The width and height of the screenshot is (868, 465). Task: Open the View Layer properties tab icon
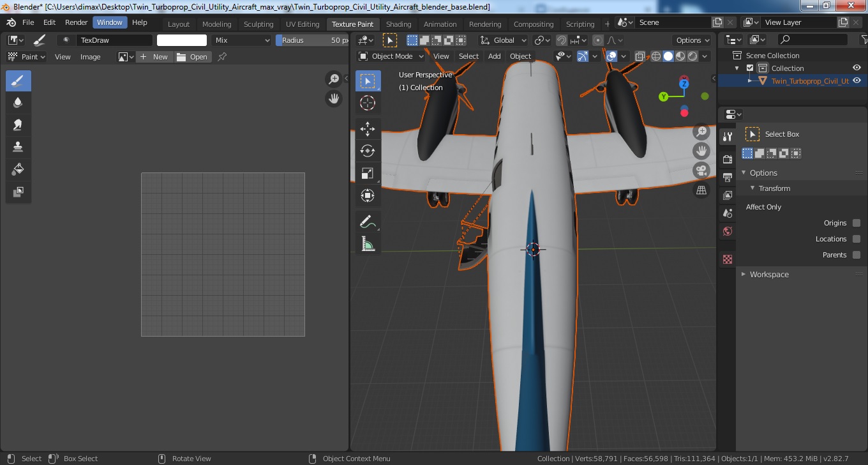[727, 195]
